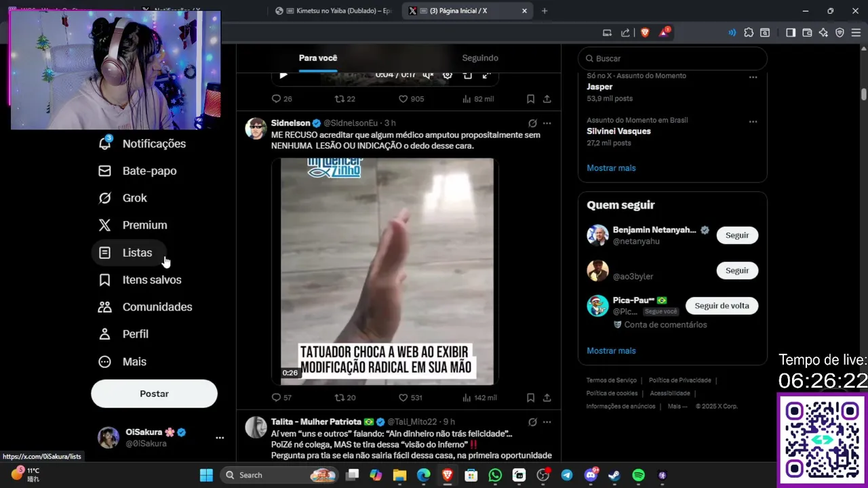Viewport: 868px width, 488px height.
Task: Open Sidnelson's profile avatar
Action: point(256,128)
